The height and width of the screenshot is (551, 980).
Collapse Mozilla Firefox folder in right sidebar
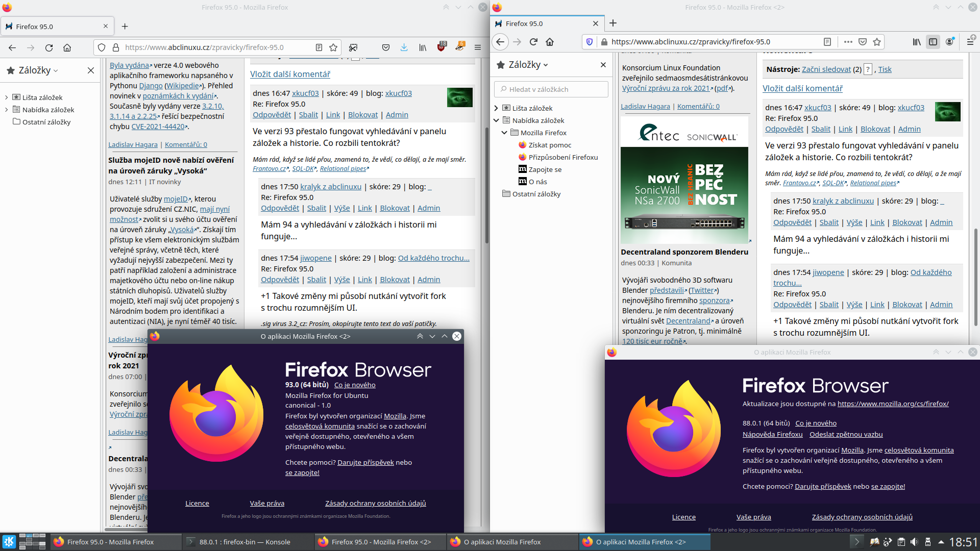pos(504,133)
